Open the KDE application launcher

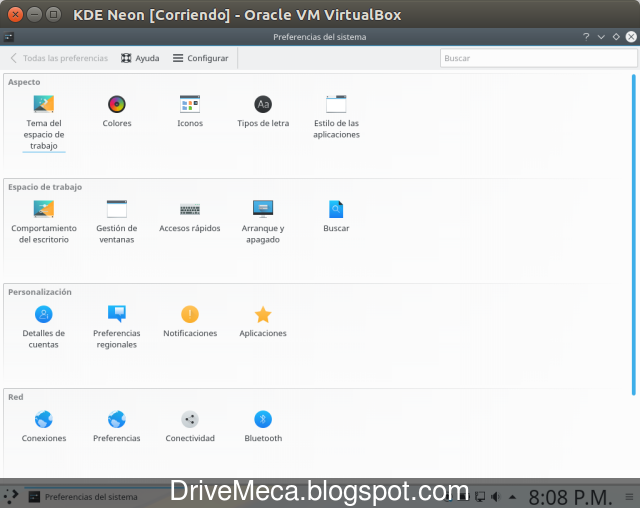[x=11, y=496]
